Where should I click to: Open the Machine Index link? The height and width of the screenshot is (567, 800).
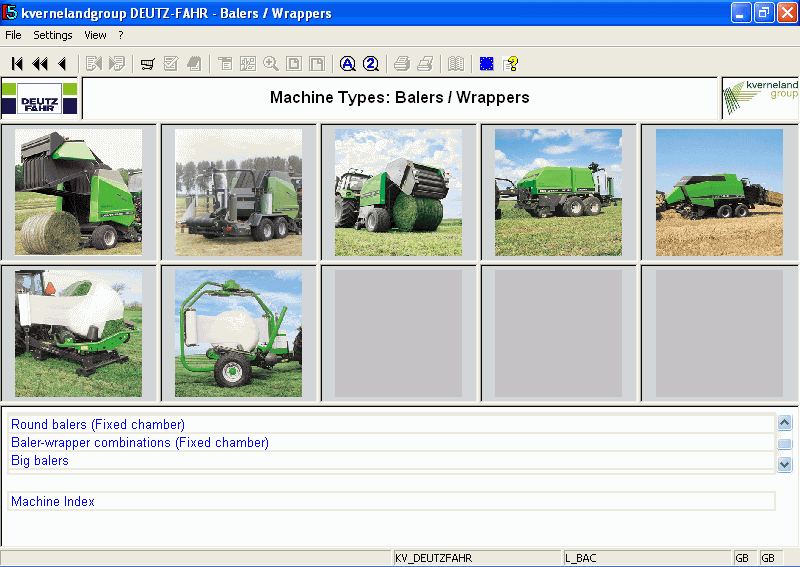53,501
